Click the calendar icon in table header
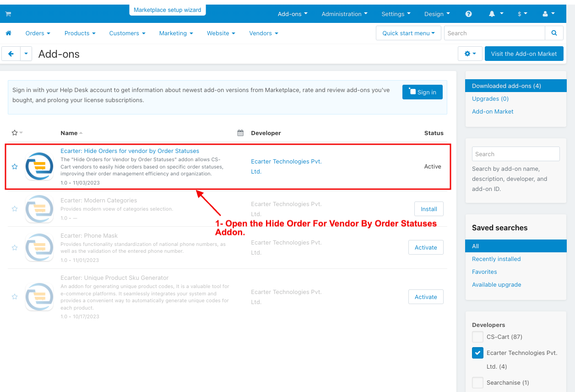The image size is (575, 392). tap(240, 133)
